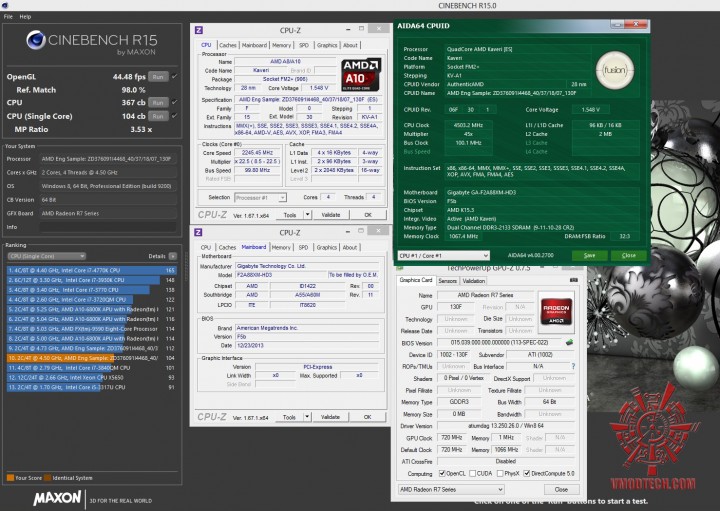Open the Processor #1 selection dropdown in CPU-Z
Image resolution: width=720 pixels, height=511 pixels.
(x=260, y=197)
